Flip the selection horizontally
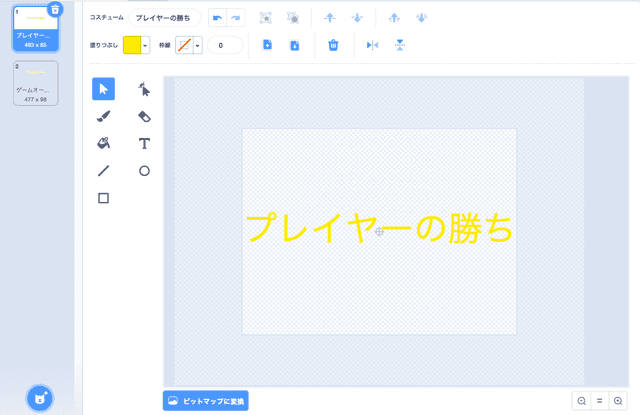Viewport: 640px width, 415px height. pyautogui.click(x=372, y=45)
